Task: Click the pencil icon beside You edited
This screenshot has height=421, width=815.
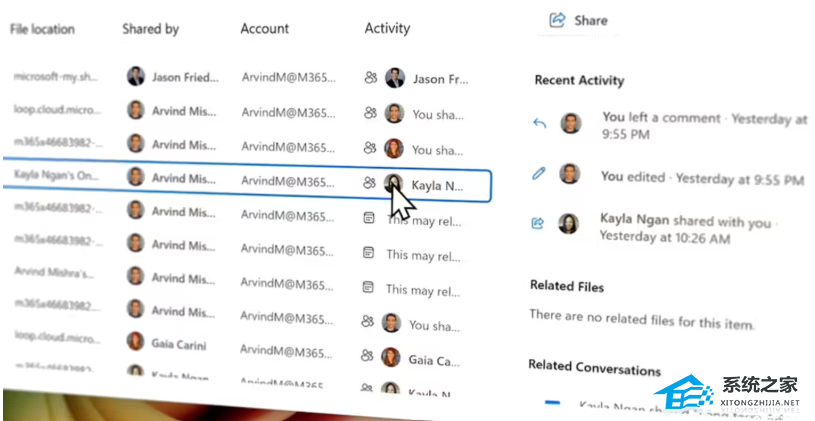Action: 539,173
